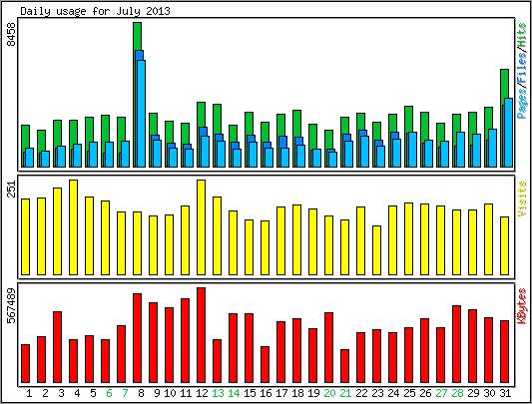This screenshot has height=404, width=532.
Task: Click the 251 visits axis value
Action: (12, 189)
